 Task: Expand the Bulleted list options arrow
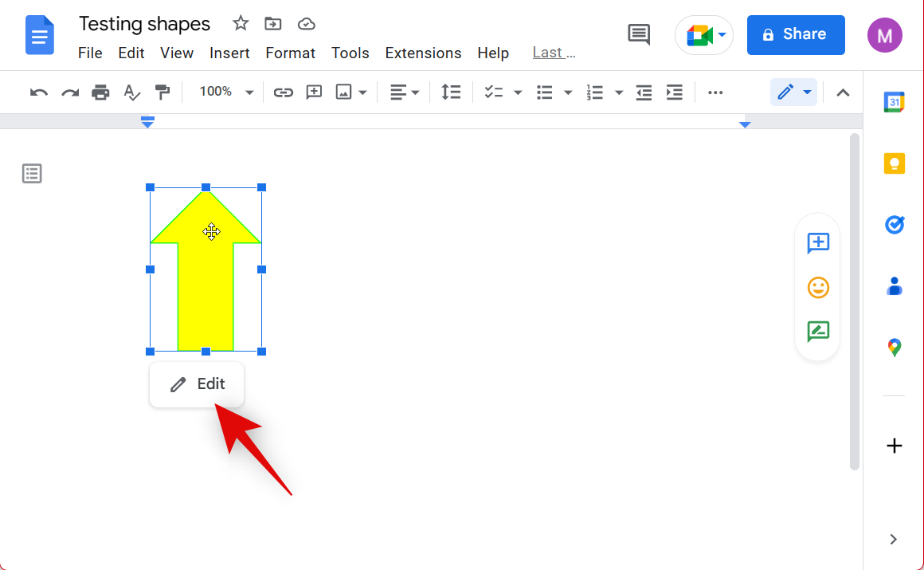coord(568,92)
